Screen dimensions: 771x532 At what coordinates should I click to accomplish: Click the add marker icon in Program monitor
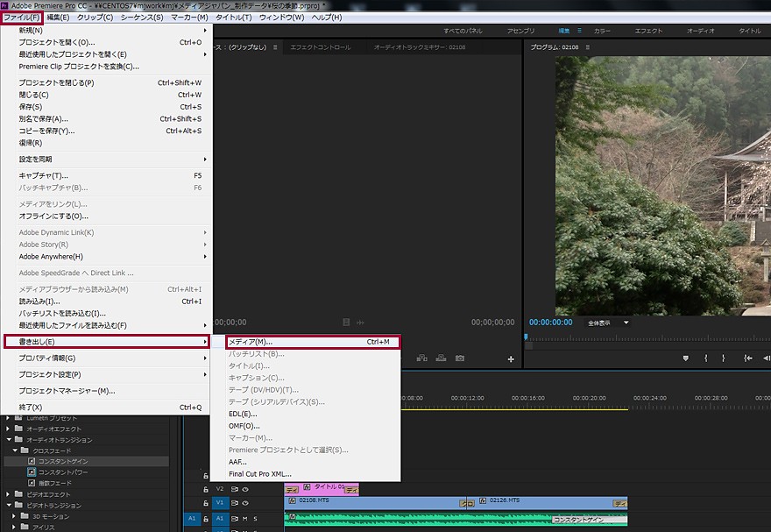click(x=685, y=358)
